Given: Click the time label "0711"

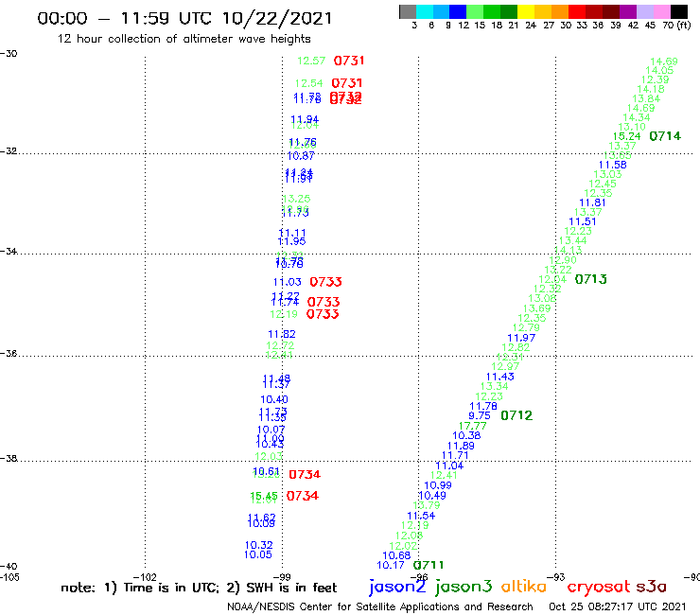Looking at the screenshot, I should click(429, 565).
